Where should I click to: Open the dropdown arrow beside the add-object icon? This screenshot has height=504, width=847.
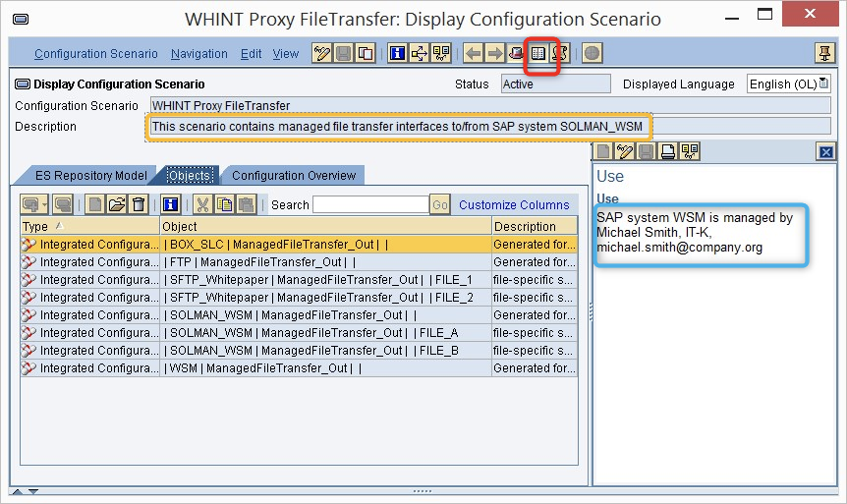tap(44, 205)
